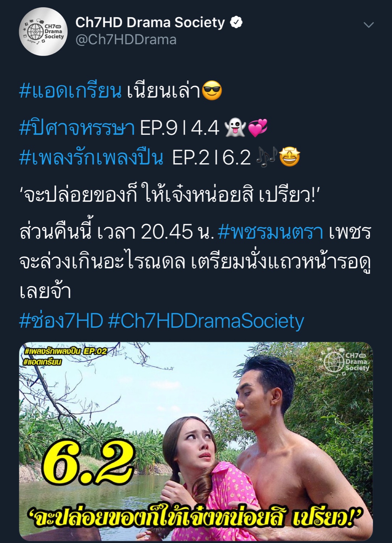Open the attached tweet image
The width and height of the screenshot is (392, 543).
click(196, 441)
